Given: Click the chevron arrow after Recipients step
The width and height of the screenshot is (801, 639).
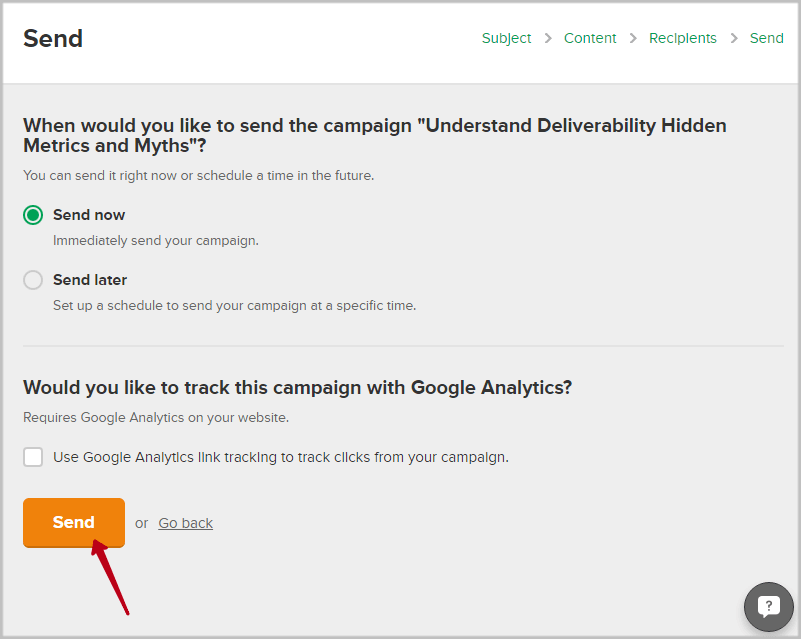Looking at the screenshot, I should (734, 39).
